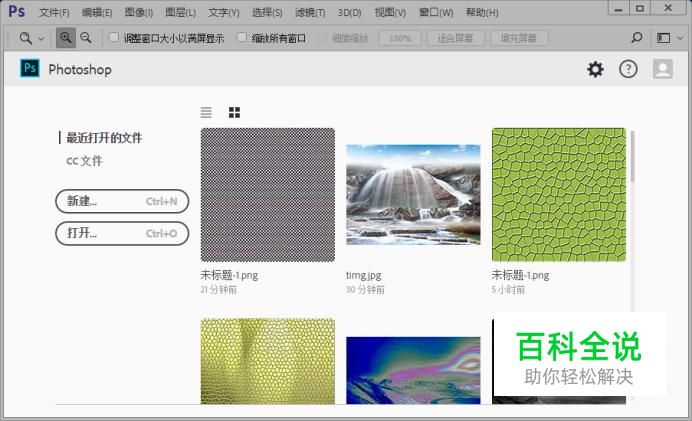Open the 图层(L) menu
This screenshot has width=692, height=421.
tap(181, 12)
